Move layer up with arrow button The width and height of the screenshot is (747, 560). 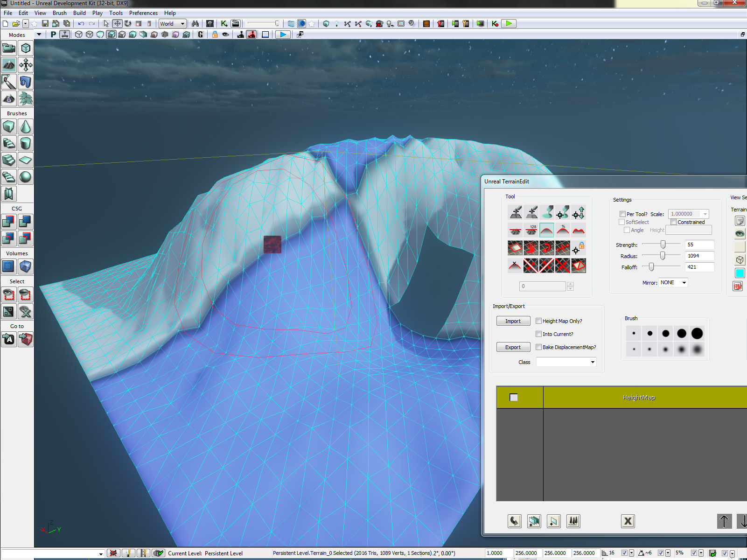point(724,521)
